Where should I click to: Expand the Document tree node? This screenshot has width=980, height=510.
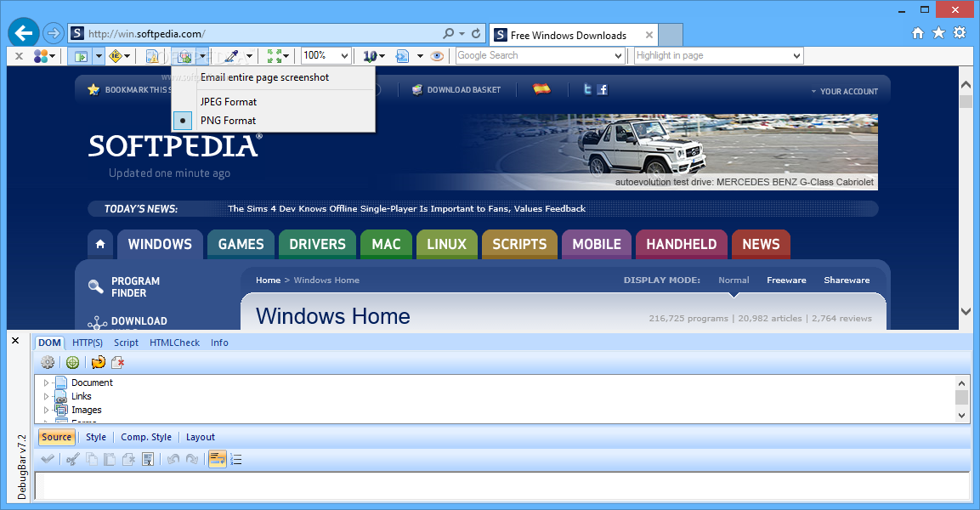point(46,382)
